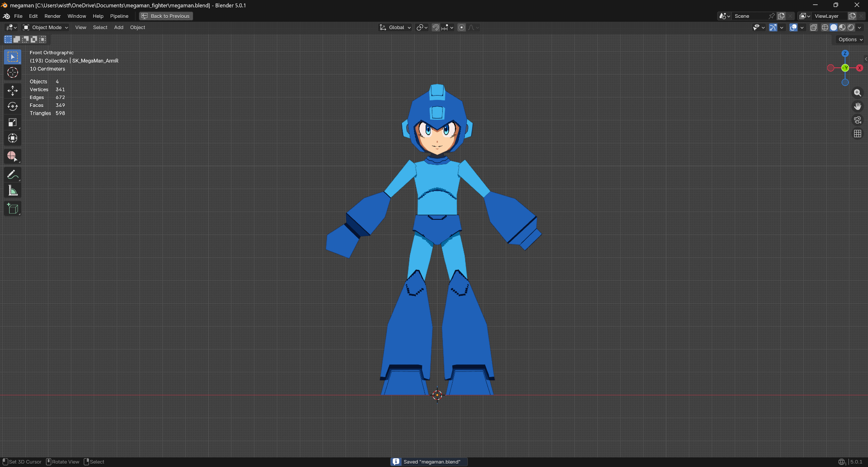Open the Render menu
Screen dimensions: 868x467
(53, 16)
